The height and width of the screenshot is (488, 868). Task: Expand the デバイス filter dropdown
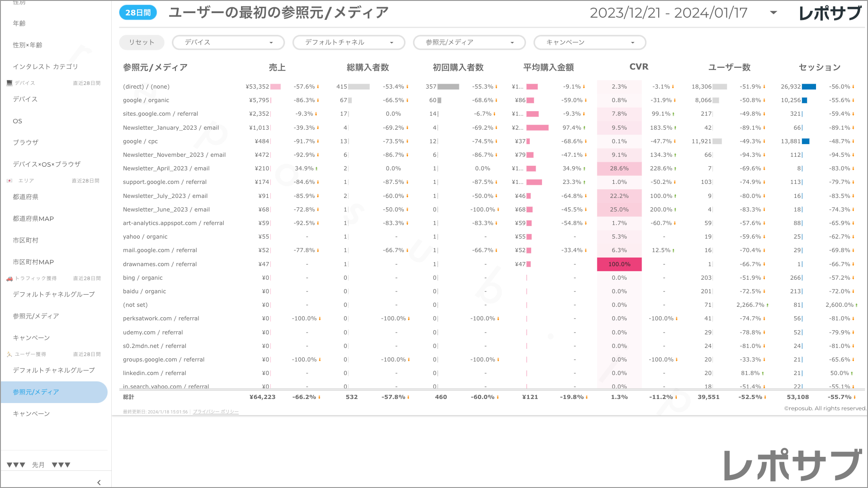[228, 42]
